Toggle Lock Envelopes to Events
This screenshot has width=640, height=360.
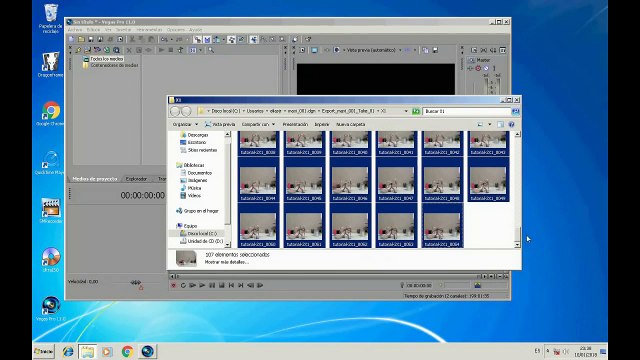tap(231, 39)
